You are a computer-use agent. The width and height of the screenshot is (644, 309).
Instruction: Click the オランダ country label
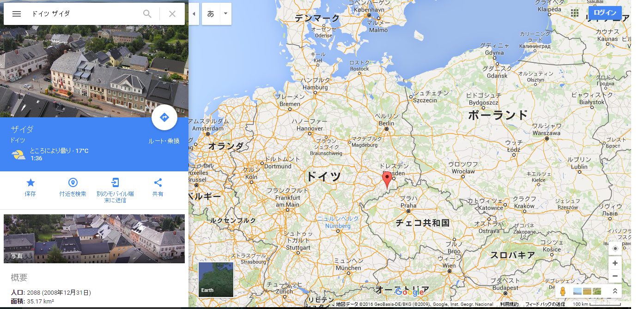click(226, 146)
